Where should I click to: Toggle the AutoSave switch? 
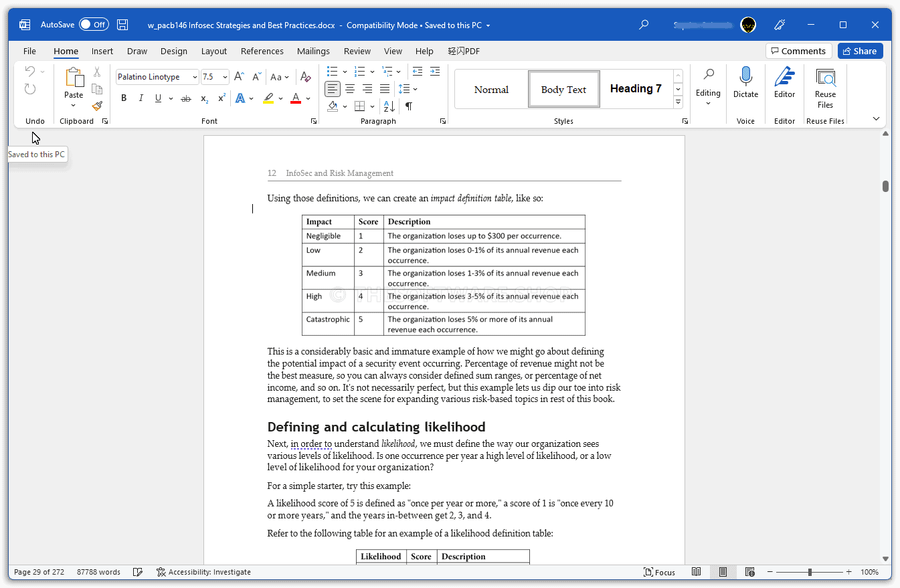pos(94,25)
